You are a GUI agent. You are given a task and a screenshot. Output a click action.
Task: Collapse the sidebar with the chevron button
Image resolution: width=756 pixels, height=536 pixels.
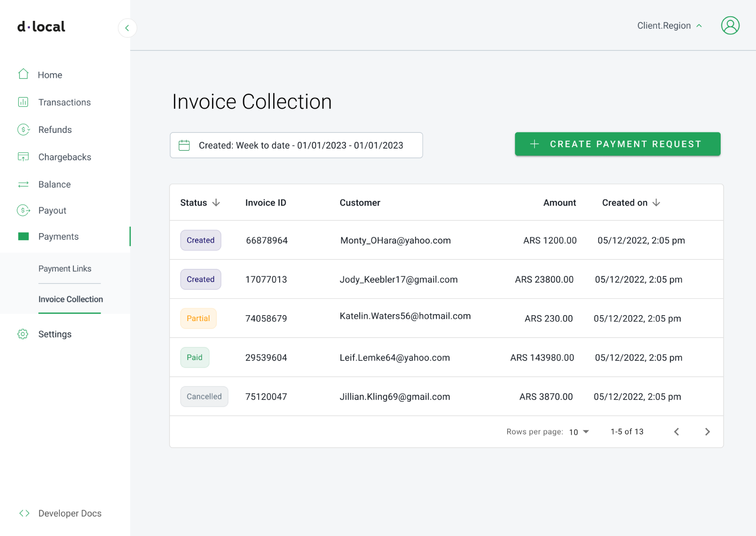[x=127, y=28]
